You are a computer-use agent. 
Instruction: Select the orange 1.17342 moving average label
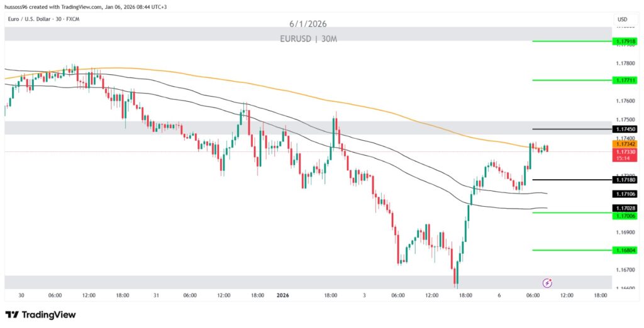tap(625, 144)
